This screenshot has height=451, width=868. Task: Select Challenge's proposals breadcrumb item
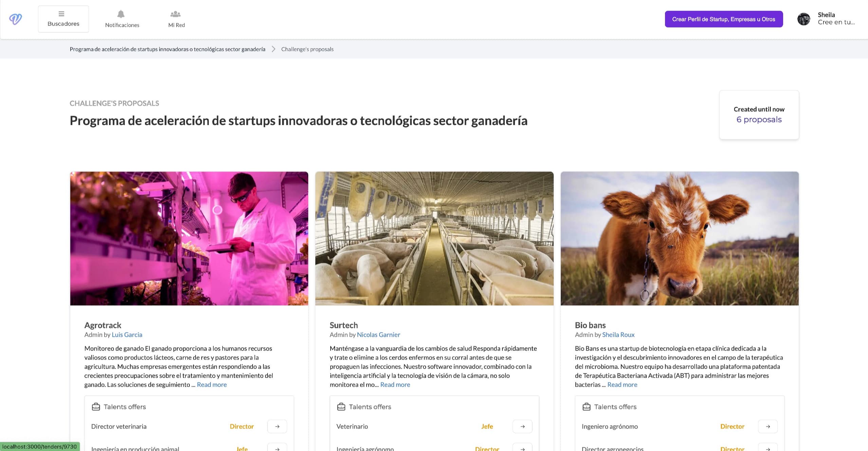click(x=307, y=49)
